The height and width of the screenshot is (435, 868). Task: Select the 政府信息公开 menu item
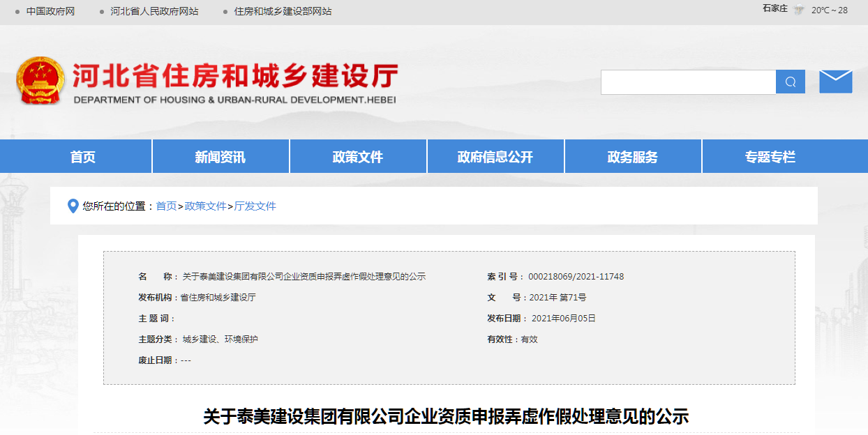pyautogui.click(x=495, y=157)
